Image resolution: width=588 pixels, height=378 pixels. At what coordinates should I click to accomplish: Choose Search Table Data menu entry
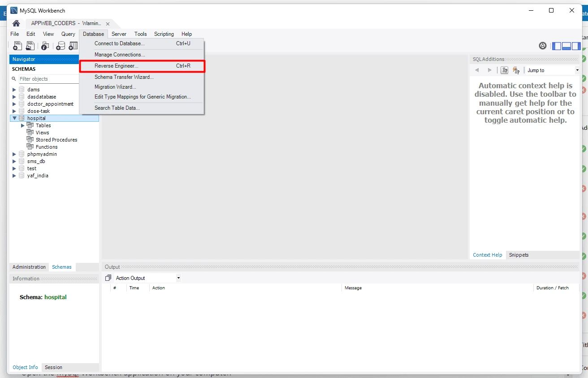coord(142,108)
